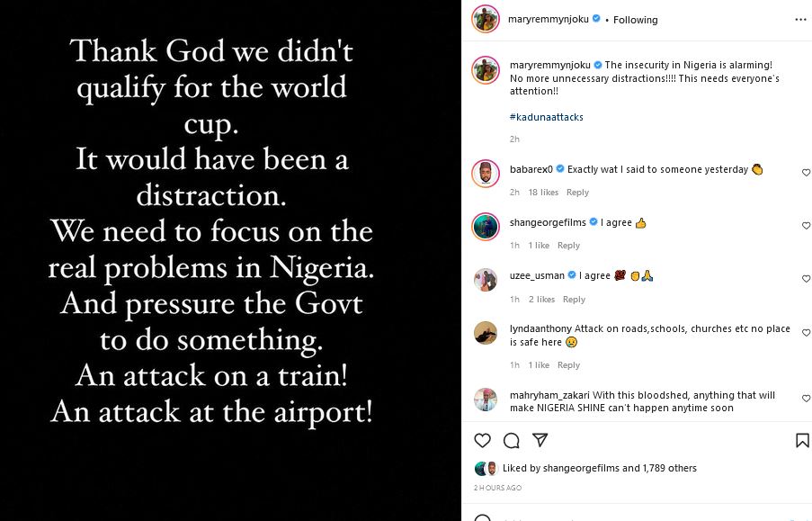
Task: Reply to babarex0's comment
Action: point(577,193)
